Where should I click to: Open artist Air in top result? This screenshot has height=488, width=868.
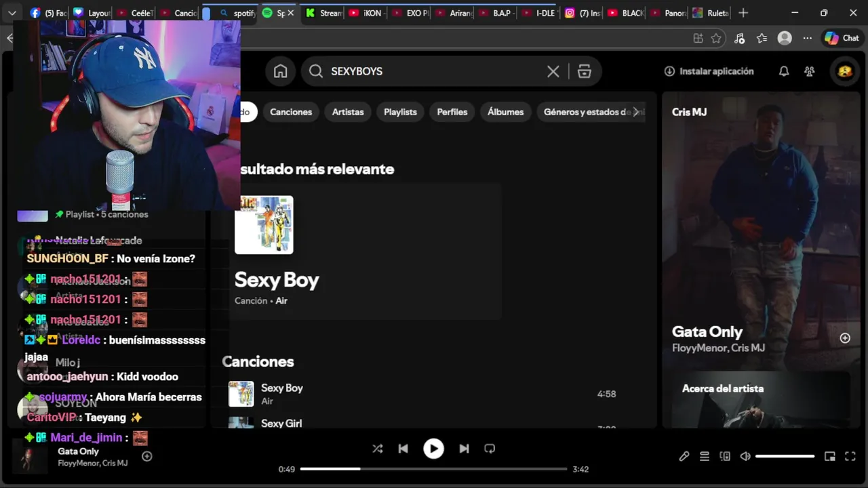281,301
